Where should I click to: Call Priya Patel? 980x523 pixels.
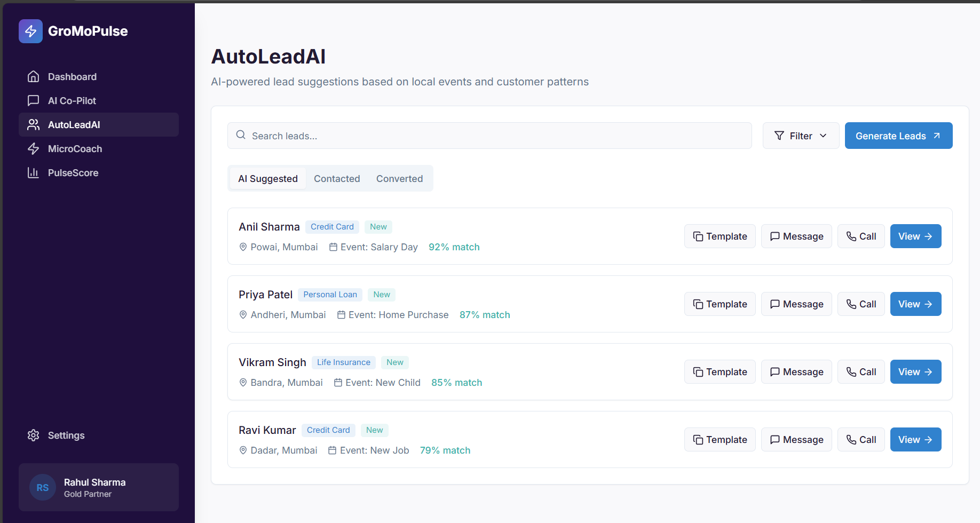click(x=861, y=304)
